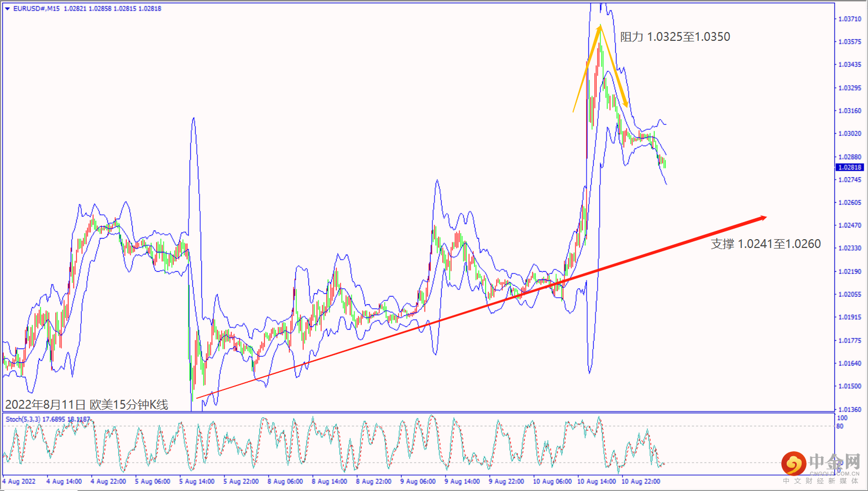Screen dimensions: 868x491
Task: Click price level 1.02880 on the axis
Action: tap(850, 157)
